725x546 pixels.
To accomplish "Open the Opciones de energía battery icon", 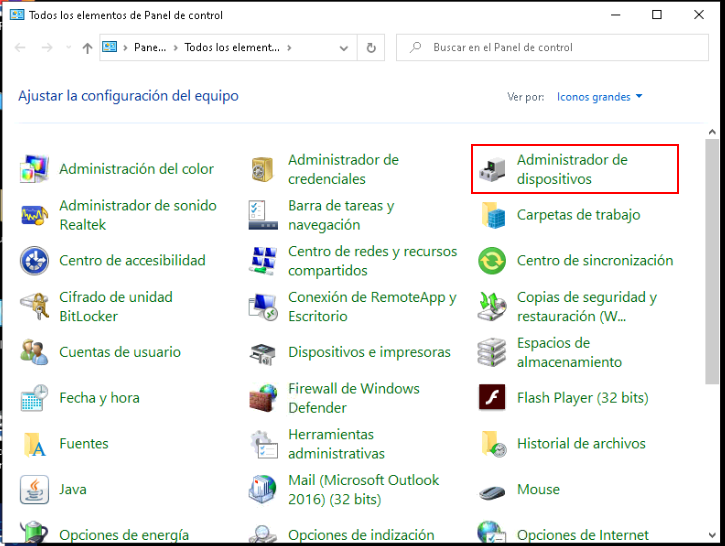I will [34, 532].
